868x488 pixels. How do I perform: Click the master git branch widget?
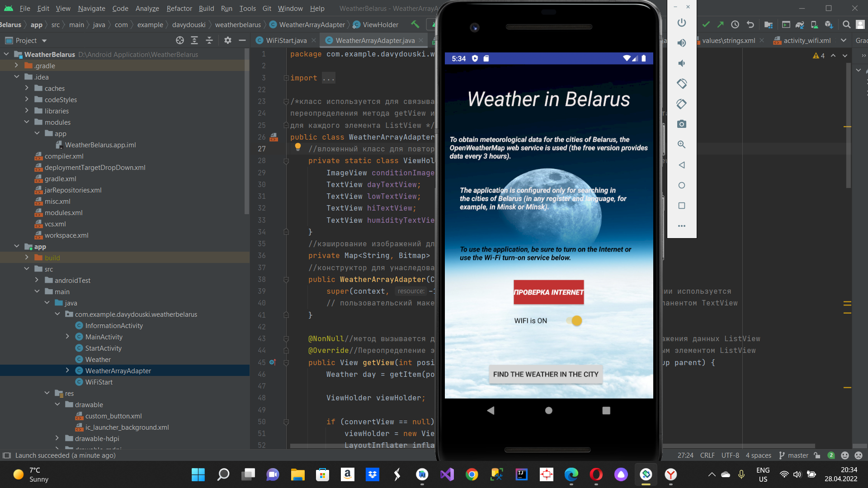pos(793,455)
